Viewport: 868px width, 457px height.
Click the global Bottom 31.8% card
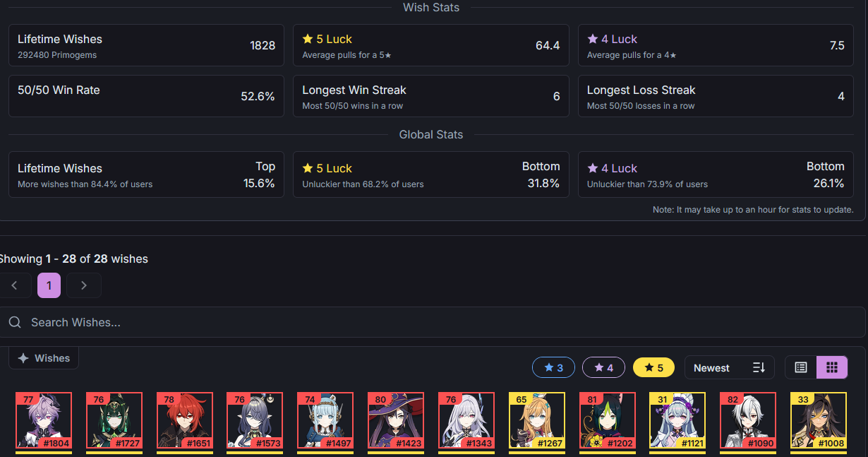431,174
